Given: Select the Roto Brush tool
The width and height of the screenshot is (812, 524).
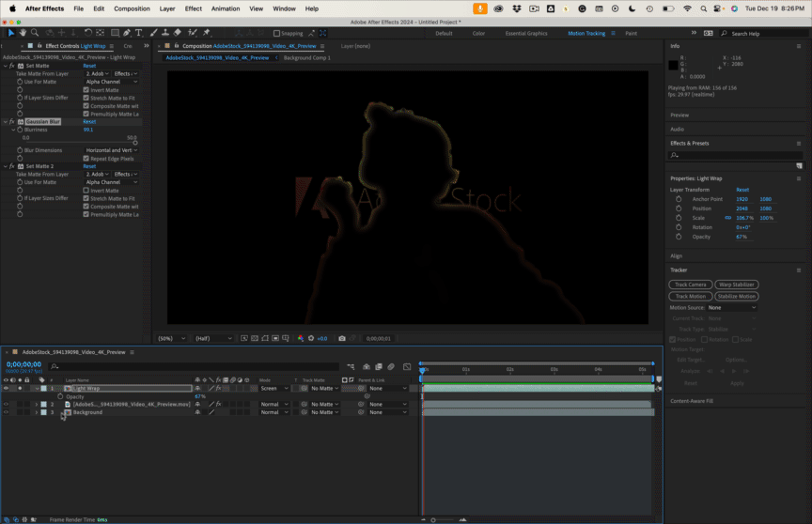Looking at the screenshot, I should point(192,33).
